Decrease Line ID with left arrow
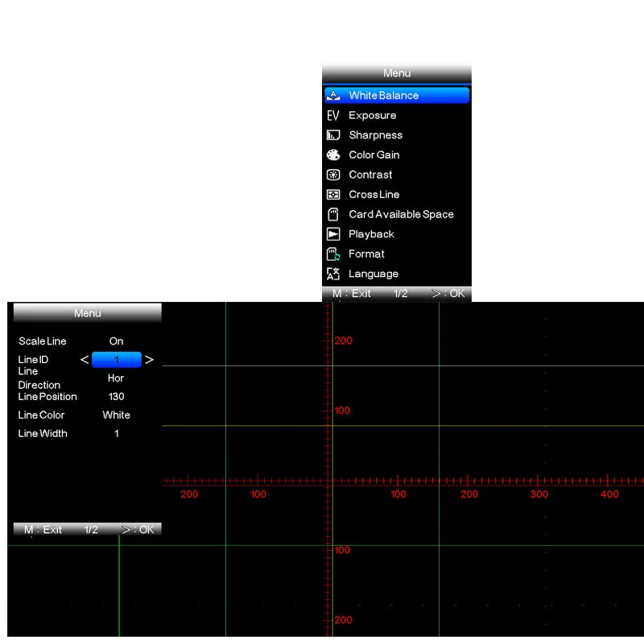Viewport: 644px width, 644px height. pyautogui.click(x=85, y=360)
